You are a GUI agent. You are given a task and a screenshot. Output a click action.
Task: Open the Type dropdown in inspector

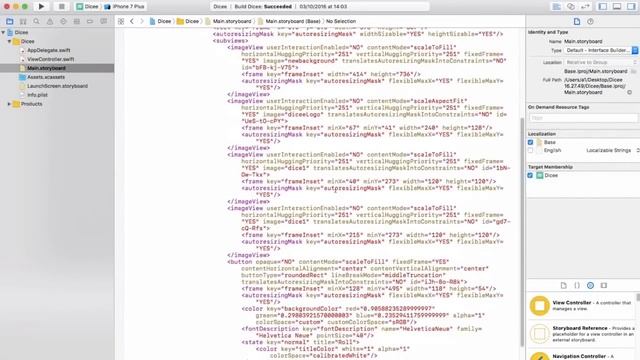pyautogui.click(x=601, y=50)
